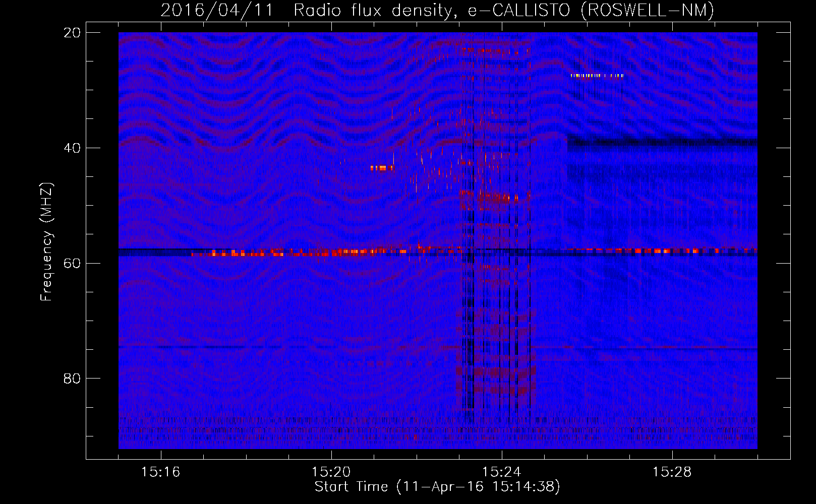Viewport: 816px width, 504px height.
Task: Click the plot title '2016/04/11 Radio flux density'
Action: (307, 10)
